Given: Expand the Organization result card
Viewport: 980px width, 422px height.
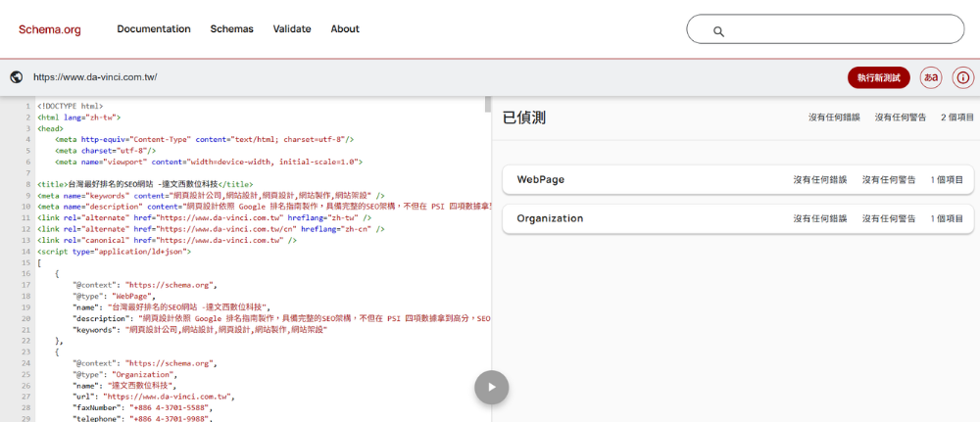Looking at the screenshot, I should click(738, 219).
